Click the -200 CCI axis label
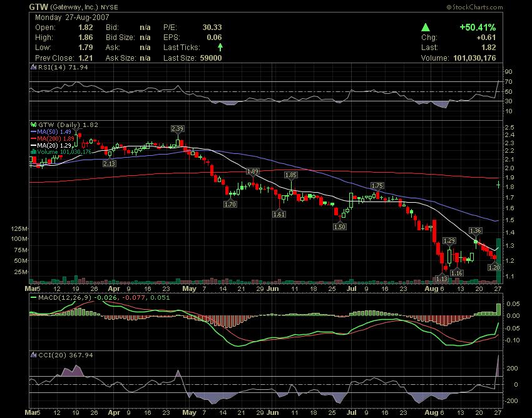 [x=513, y=401]
